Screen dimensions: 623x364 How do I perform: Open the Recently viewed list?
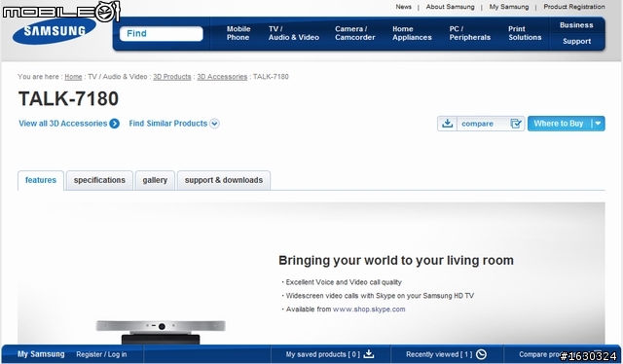coord(439,354)
